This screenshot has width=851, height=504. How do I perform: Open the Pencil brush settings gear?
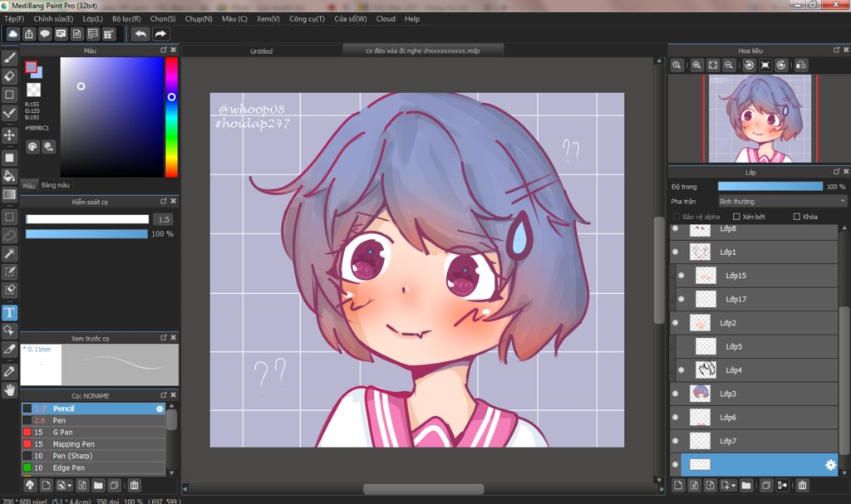pyautogui.click(x=160, y=409)
